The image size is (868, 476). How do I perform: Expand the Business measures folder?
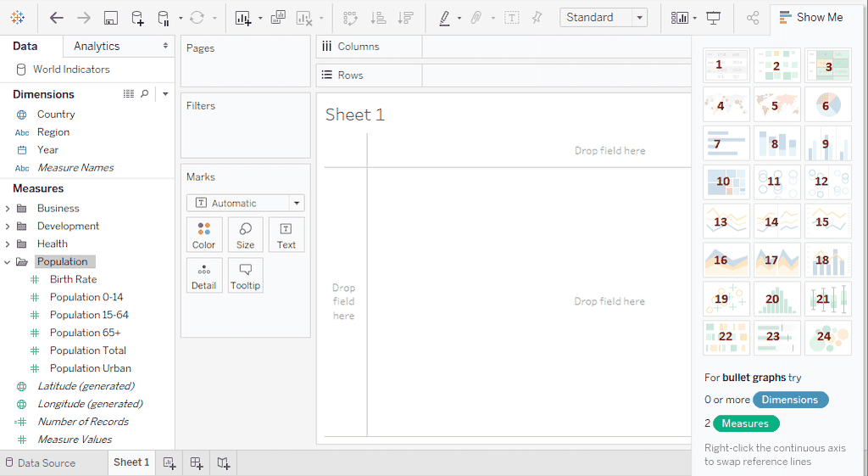(8, 209)
